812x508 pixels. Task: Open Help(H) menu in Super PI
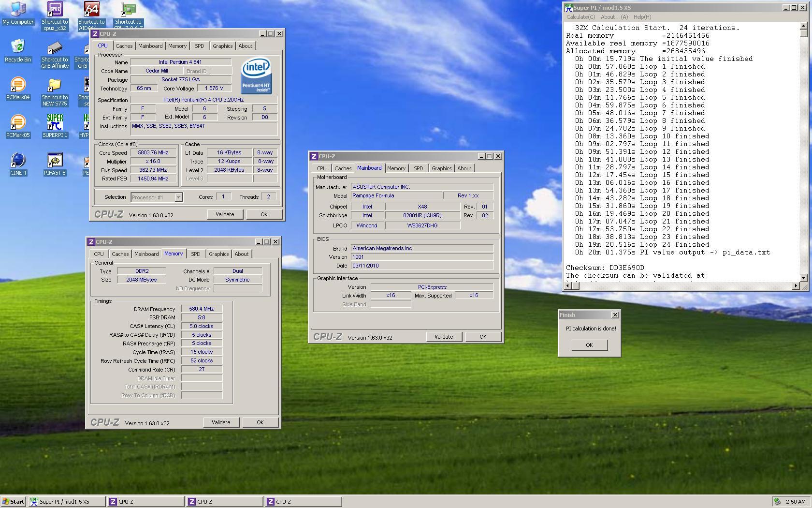point(642,17)
